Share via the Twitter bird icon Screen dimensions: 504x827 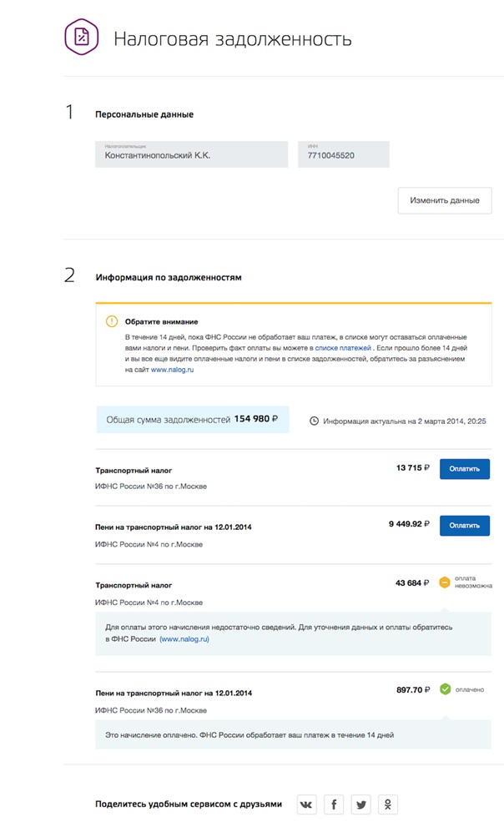(x=360, y=804)
